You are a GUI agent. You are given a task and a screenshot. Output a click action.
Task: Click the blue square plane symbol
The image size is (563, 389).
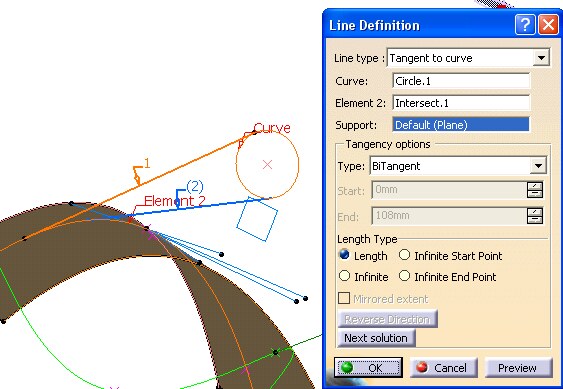pyautogui.click(x=257, y=219)
